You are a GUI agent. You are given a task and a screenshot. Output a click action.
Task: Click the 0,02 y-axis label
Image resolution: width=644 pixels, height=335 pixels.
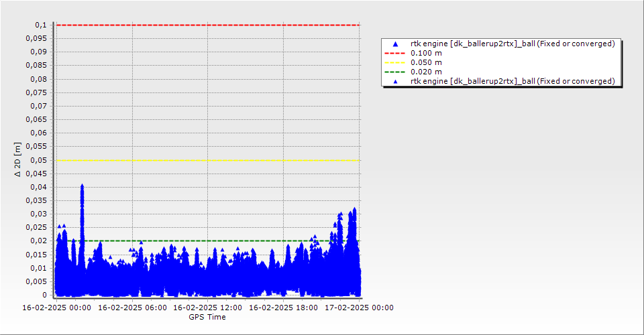[x=39, y=241]
